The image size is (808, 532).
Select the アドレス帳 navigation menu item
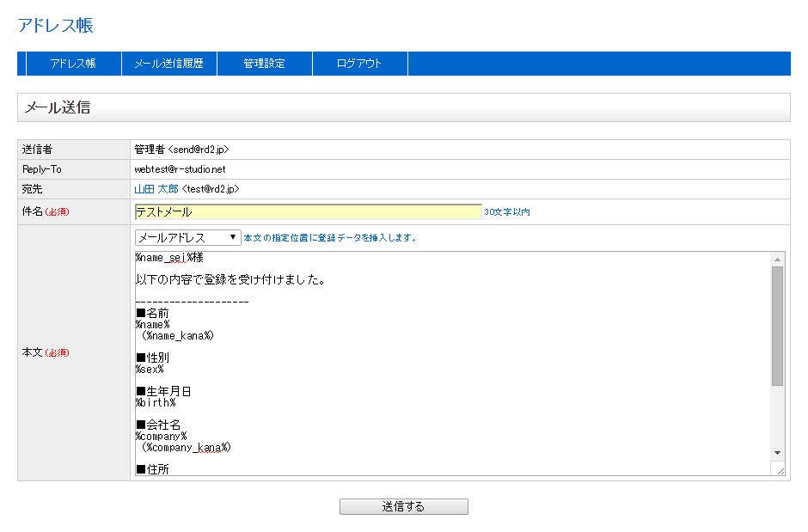point(74,64)
